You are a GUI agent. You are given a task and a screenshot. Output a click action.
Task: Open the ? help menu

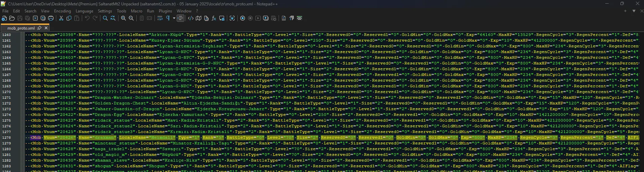tap(197, 11)
